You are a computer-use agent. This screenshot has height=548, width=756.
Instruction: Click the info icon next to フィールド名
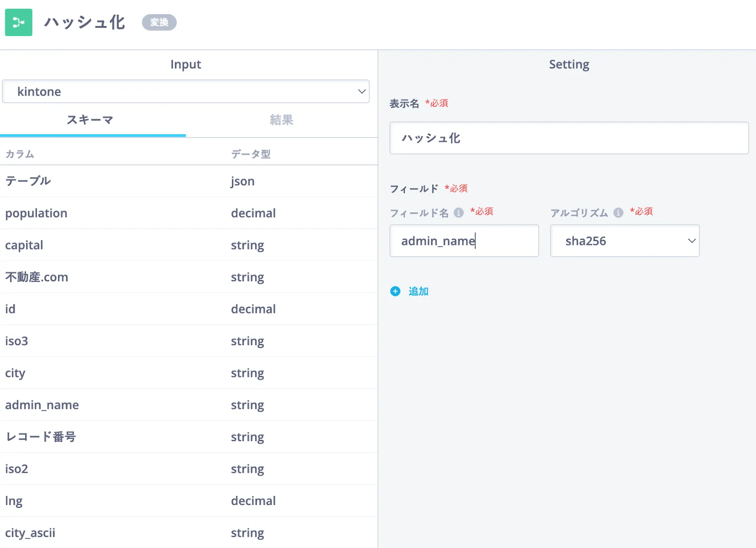pyautogui.click(x=458, y=213)
